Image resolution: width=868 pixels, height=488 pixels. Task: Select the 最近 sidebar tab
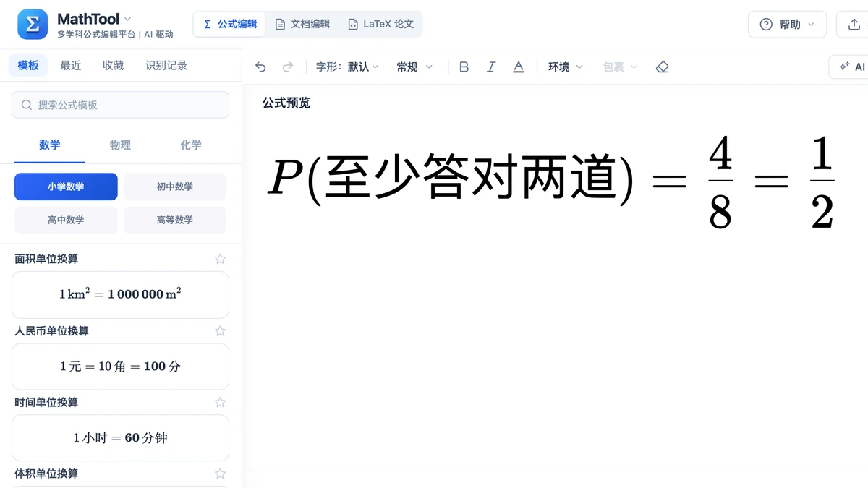tap(70, 65)
